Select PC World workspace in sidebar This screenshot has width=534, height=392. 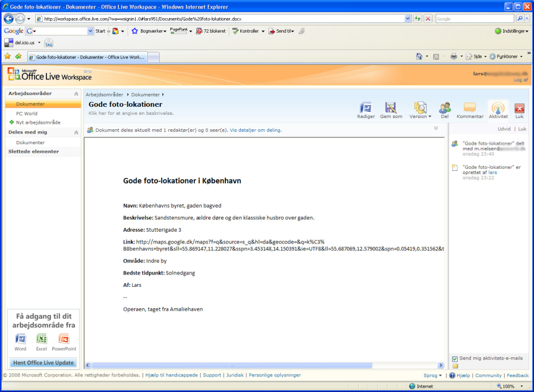[x=27, y=114]
